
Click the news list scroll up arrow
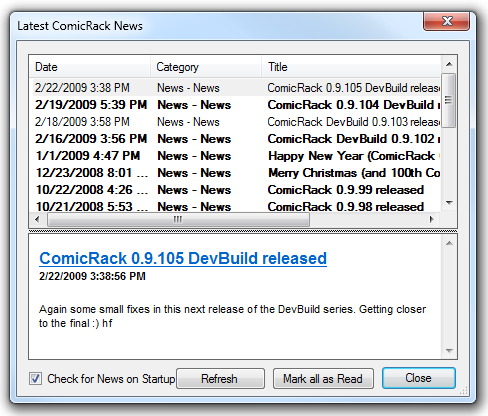[x=449, y=64]
